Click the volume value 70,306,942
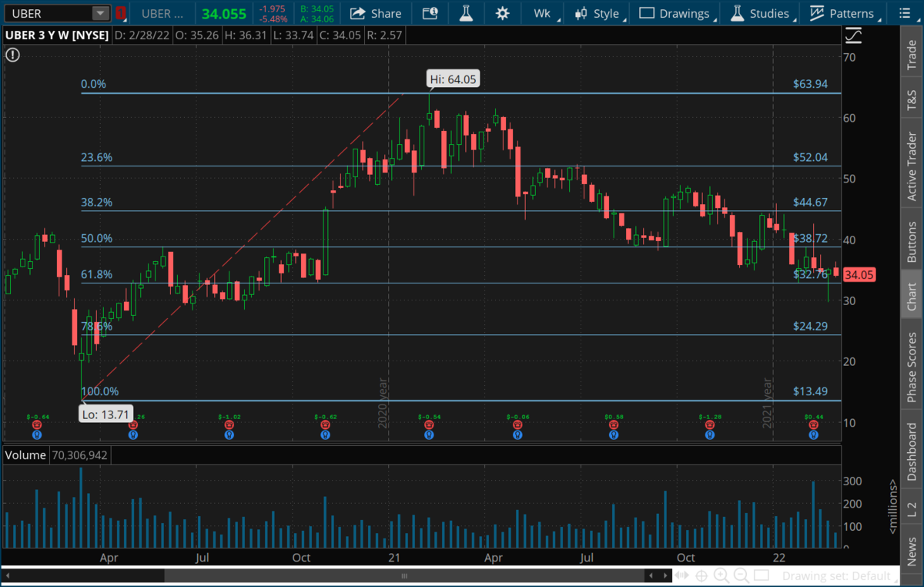The image size is (924, 587). click(x=79, y=455)
